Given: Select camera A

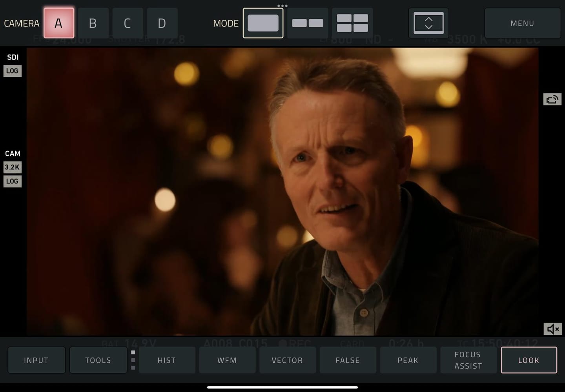Looking at the screenshot, I should [59, 23].
